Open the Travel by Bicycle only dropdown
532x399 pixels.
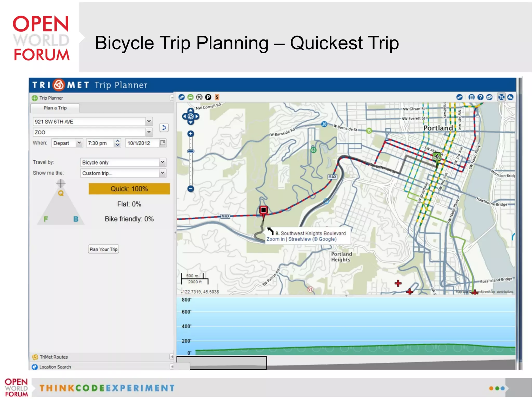[162, 162]
